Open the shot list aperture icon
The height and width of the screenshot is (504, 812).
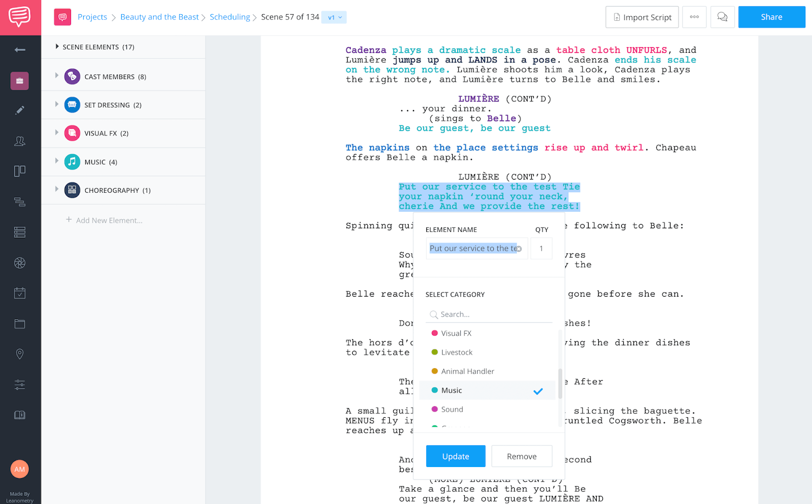pyautogui.click(x=20, y=263)
